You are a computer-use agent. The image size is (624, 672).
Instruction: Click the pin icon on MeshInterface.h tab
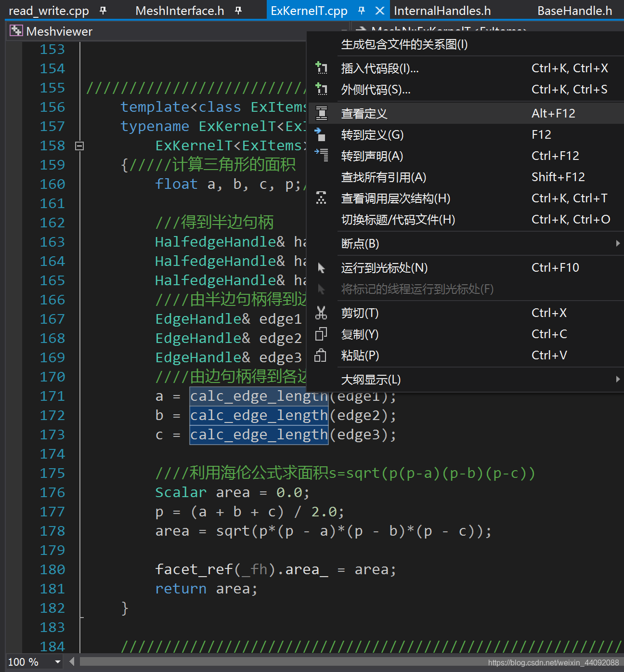pos(238,10)
